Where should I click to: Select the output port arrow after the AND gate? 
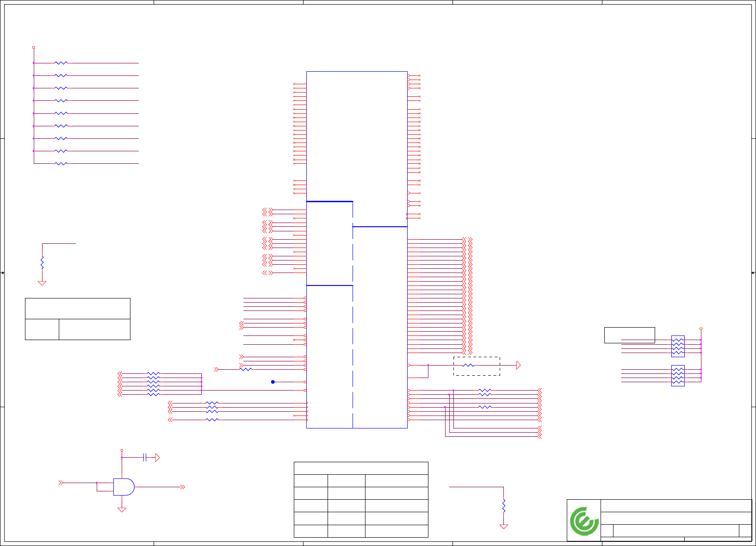coord(183,487)
